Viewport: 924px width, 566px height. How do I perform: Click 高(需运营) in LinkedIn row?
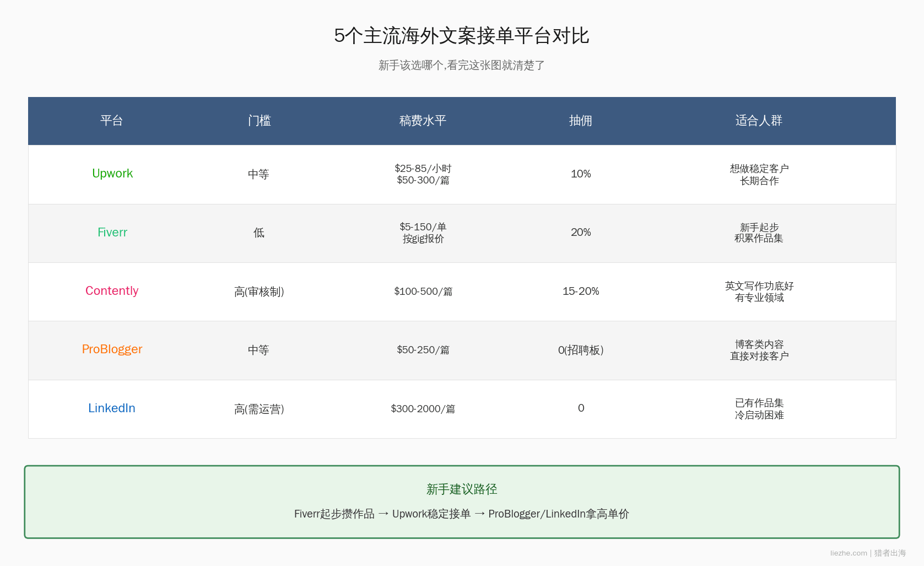[259, 409]
